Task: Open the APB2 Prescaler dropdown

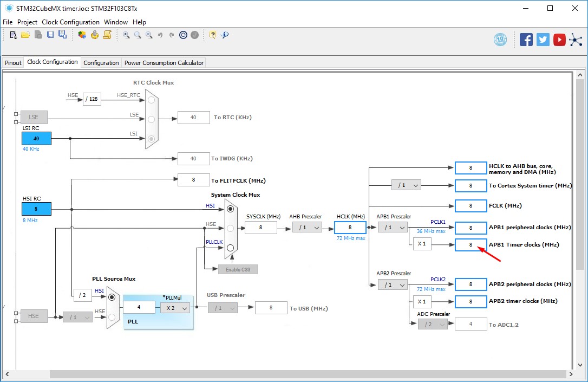Action: [x=393, y=285]
